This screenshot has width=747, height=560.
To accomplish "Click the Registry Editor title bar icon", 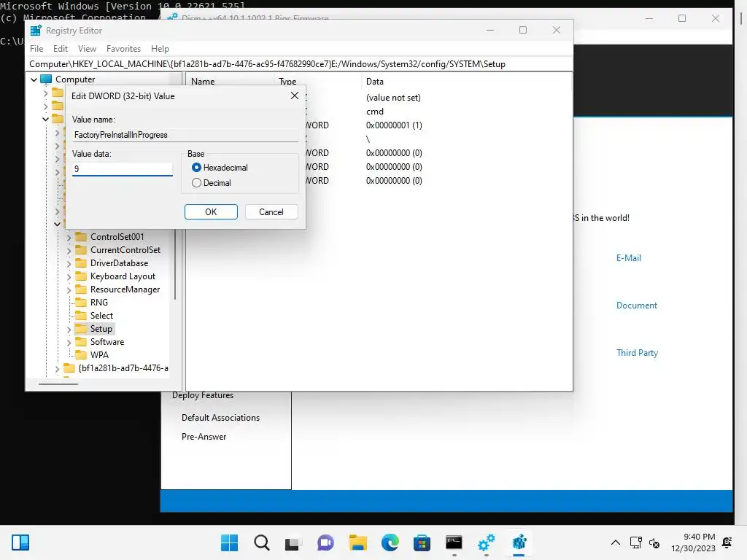I will point(36,31).
